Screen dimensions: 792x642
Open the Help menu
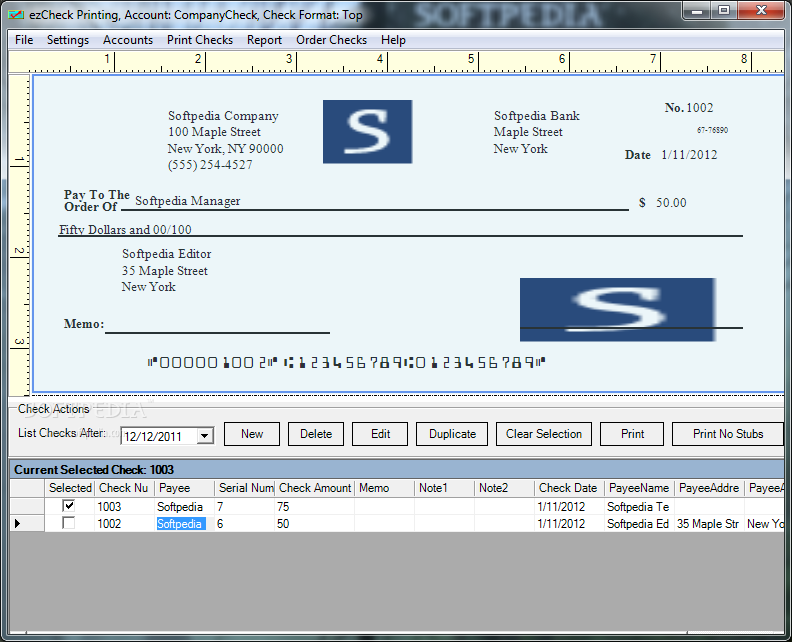click(393, 40)
